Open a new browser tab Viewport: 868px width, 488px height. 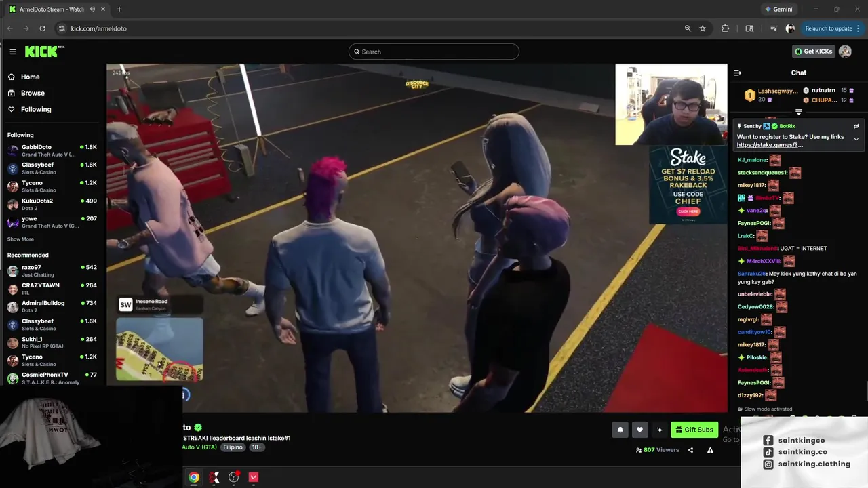[x=119, y=9]
